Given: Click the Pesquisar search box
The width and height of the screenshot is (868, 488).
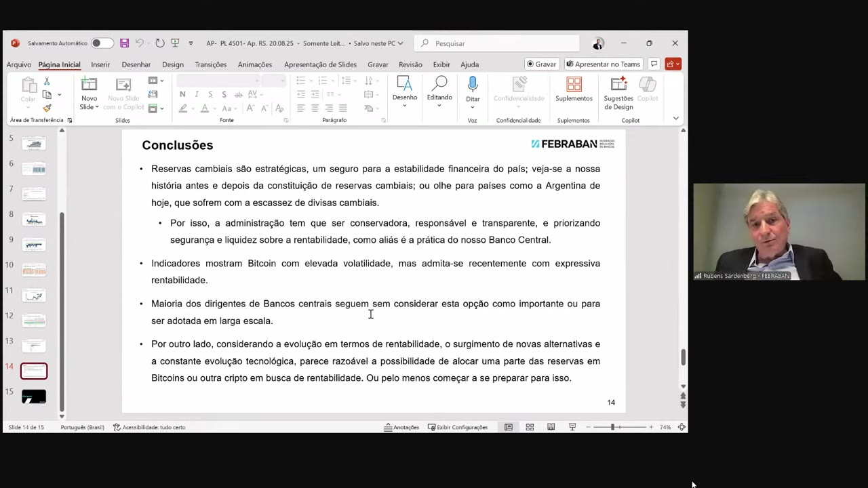Looking at the screenshot, I should 497,43.
